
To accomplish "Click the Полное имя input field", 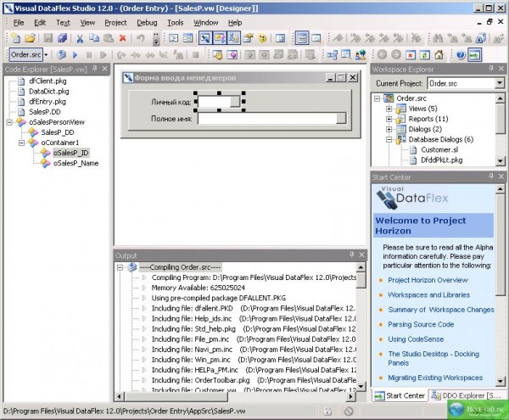I will coord(273,120).
